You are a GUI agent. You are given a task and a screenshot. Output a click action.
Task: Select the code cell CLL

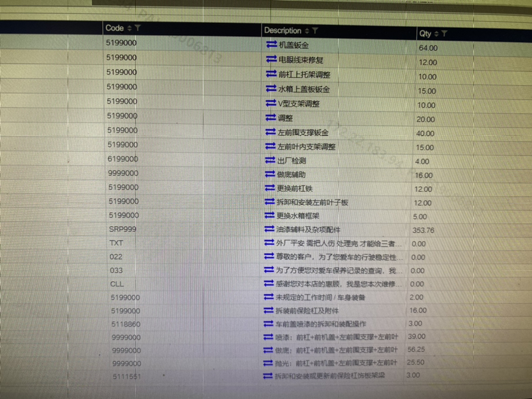click(117, 284)
